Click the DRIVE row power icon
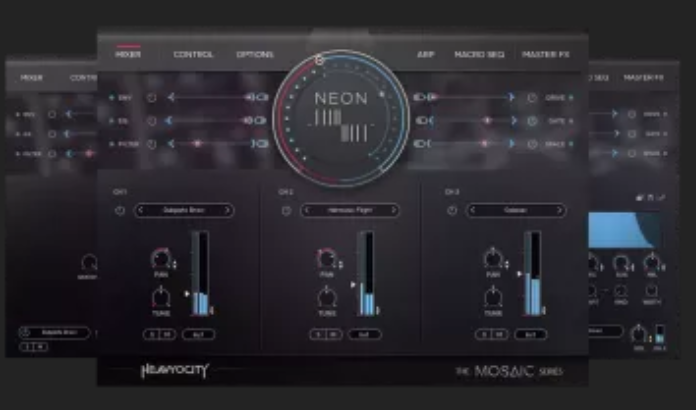 (x=532, y=98)
